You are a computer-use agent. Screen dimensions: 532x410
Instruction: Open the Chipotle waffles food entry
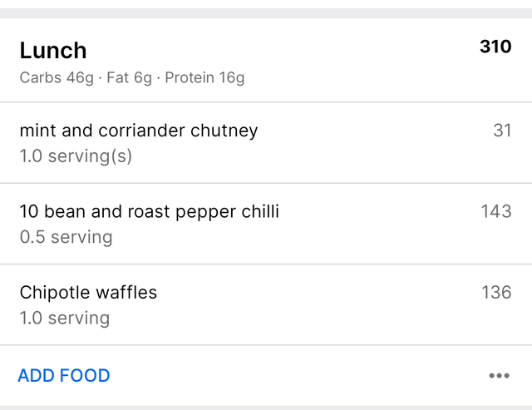click(x=88, y=293)
